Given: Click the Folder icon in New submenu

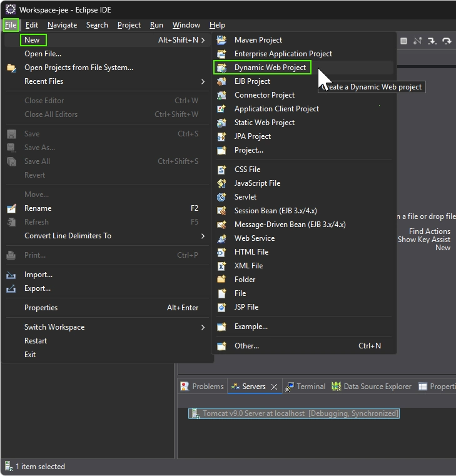Looking at the screenshot, I should pos(221,280).
